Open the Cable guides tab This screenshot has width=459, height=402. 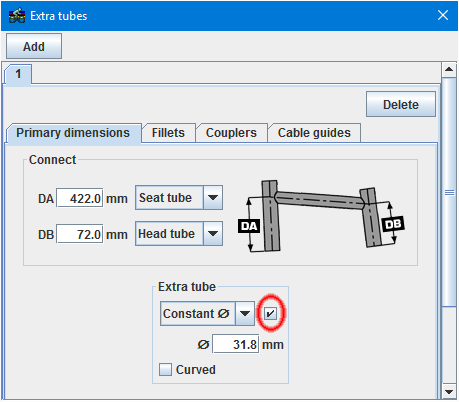(x=314, y=133)
